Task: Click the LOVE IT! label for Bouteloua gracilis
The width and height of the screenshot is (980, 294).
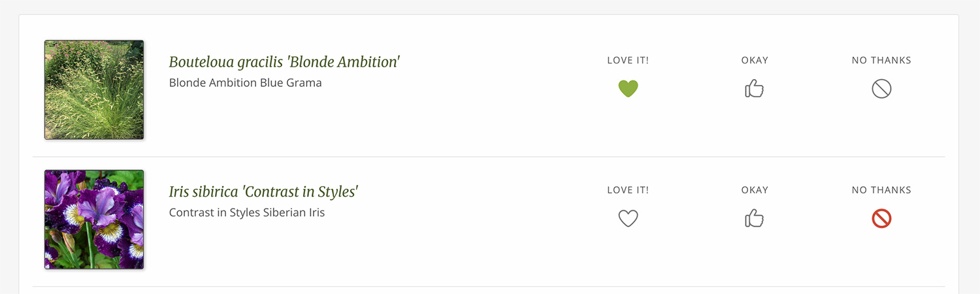Action: tap(628, 60)
